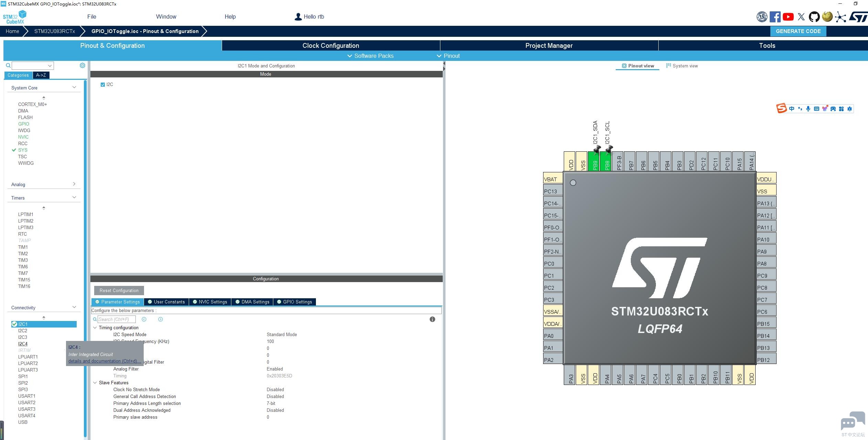
Task: Collapse the System Core category
Action: point(74,87)
